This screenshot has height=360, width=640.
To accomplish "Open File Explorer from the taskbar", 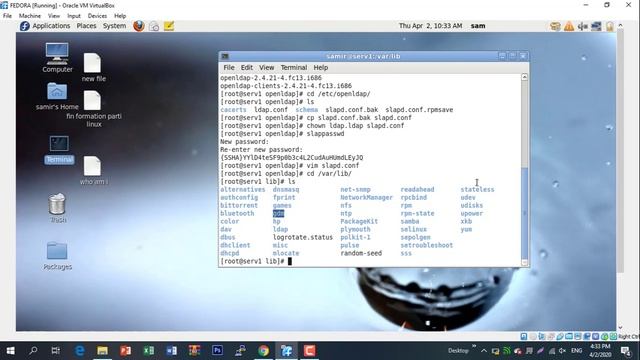I will (x=102, y=351).
